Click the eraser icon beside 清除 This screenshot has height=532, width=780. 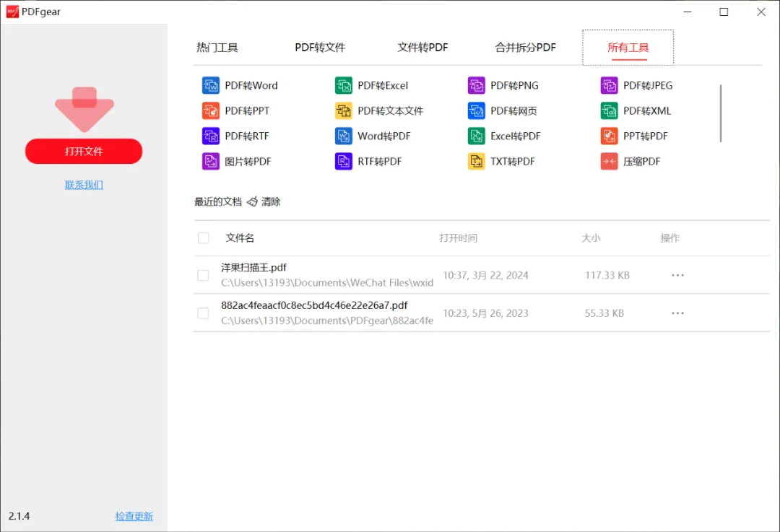252,201
